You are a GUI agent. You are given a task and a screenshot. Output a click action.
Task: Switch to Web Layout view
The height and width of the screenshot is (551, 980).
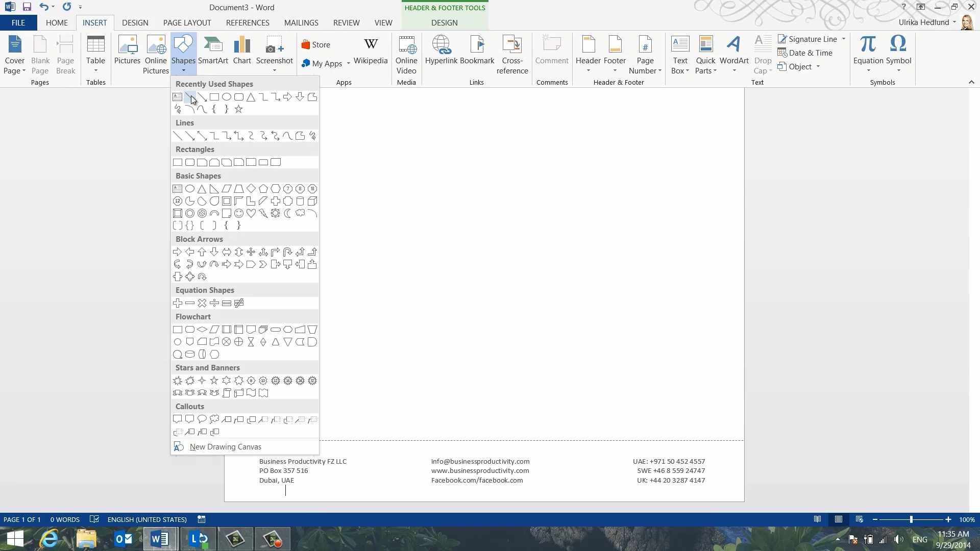pyautogui.click(x=859, y=519)
